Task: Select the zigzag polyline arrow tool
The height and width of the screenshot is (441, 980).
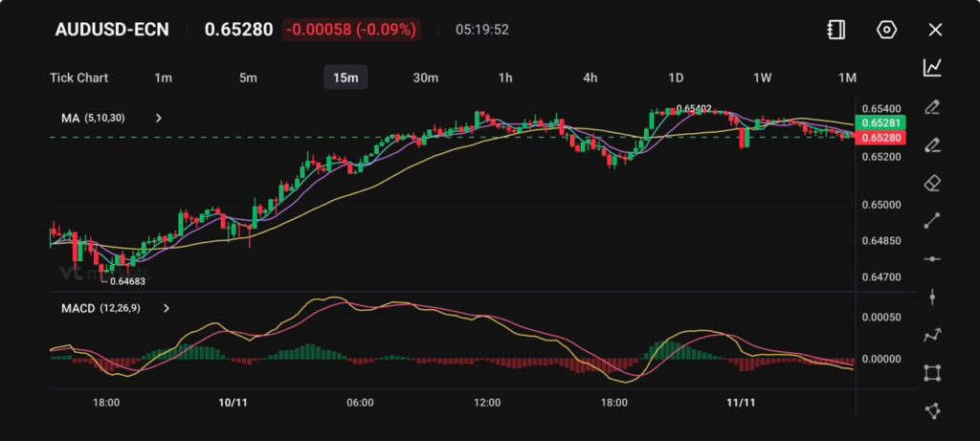Action: [x=932, y=335]
